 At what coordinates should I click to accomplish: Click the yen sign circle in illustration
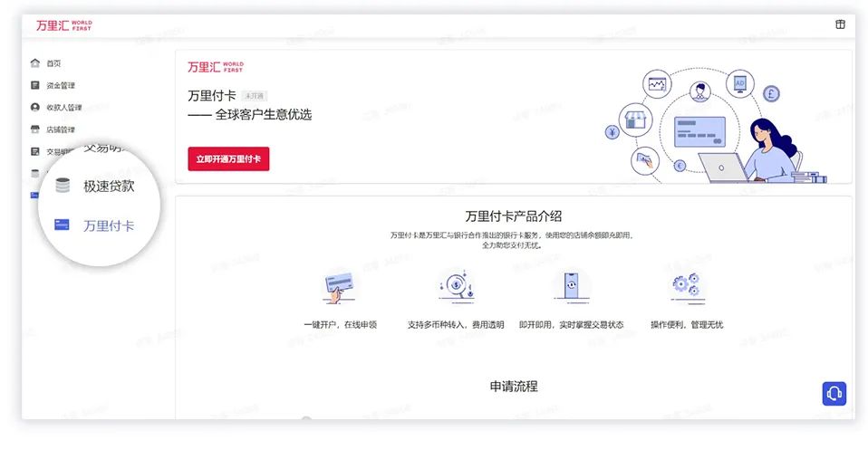(x=612, y=132)
